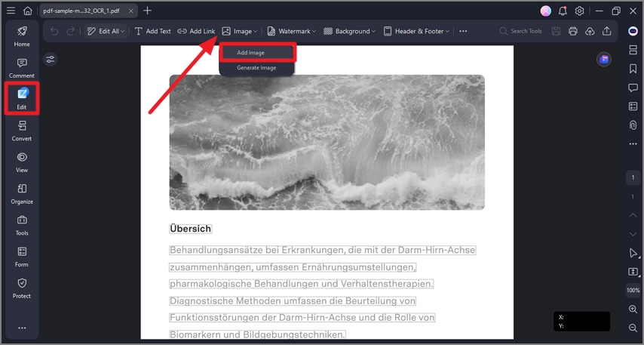Click the line starting 'Behandlungsansätze bei Erkrankungen'
Screen dimensions: 644x345
323,250
